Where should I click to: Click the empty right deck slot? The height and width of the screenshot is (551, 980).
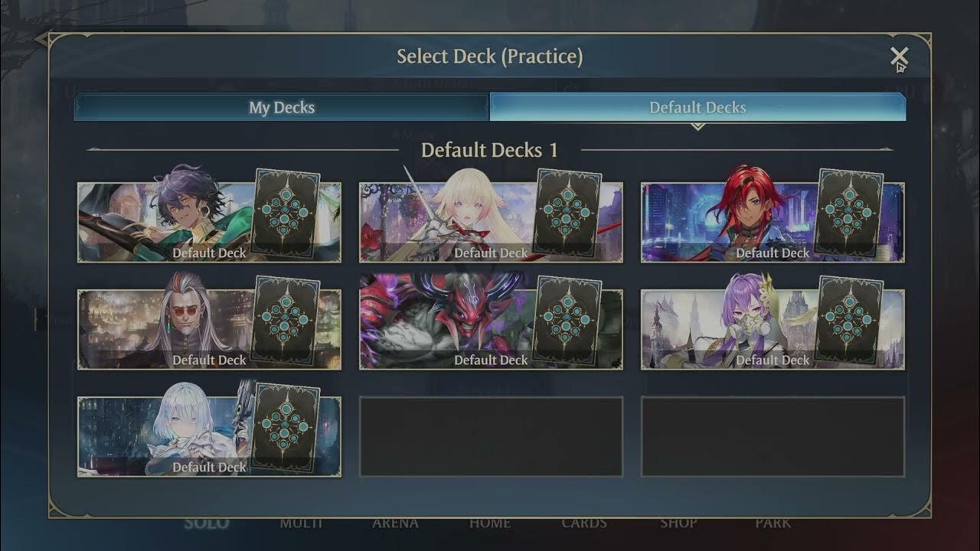pos(773,436)
